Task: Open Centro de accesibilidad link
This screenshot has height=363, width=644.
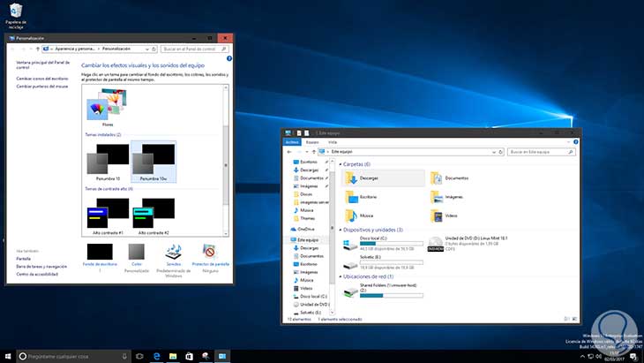Action: 37,274
